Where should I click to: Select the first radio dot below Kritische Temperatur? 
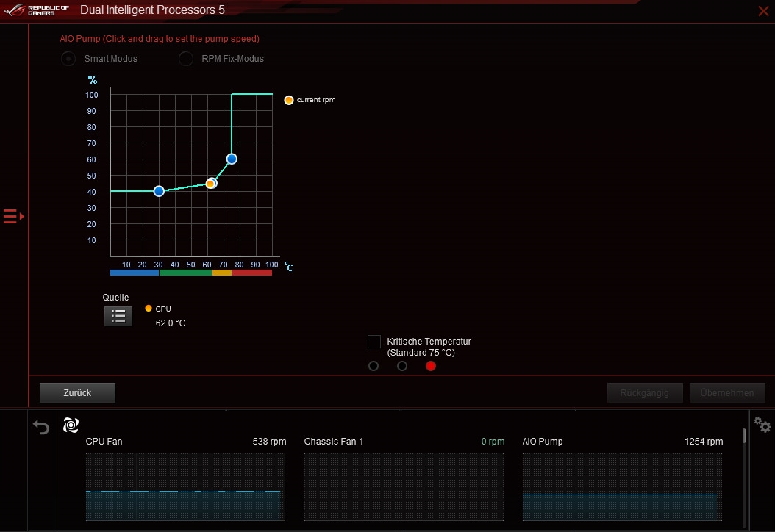coord(374,366)
